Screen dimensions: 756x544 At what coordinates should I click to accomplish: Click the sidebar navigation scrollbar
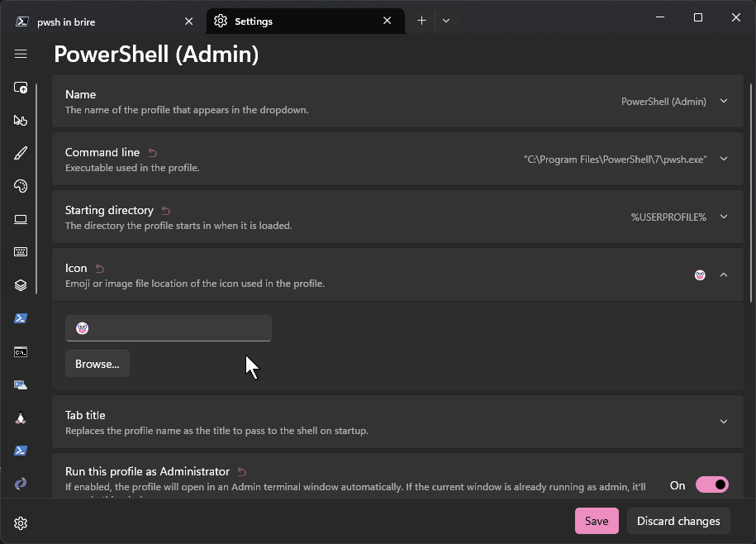point(36,188)
